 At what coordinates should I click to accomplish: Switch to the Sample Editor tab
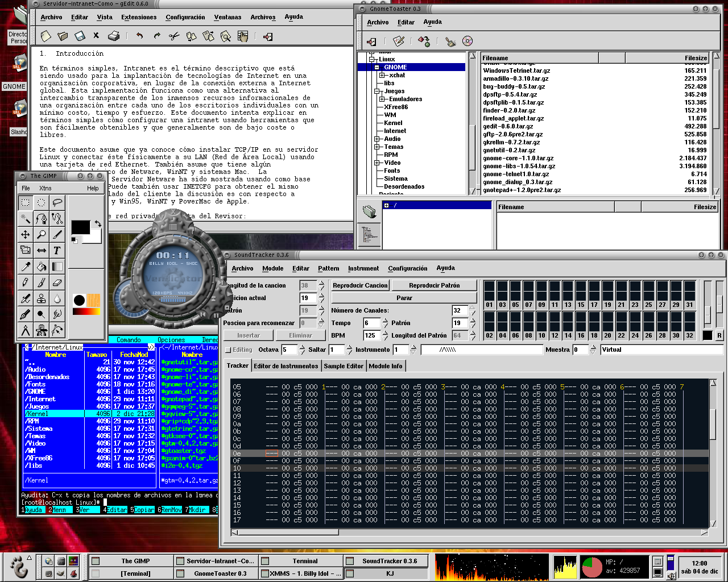coord(344,366)
